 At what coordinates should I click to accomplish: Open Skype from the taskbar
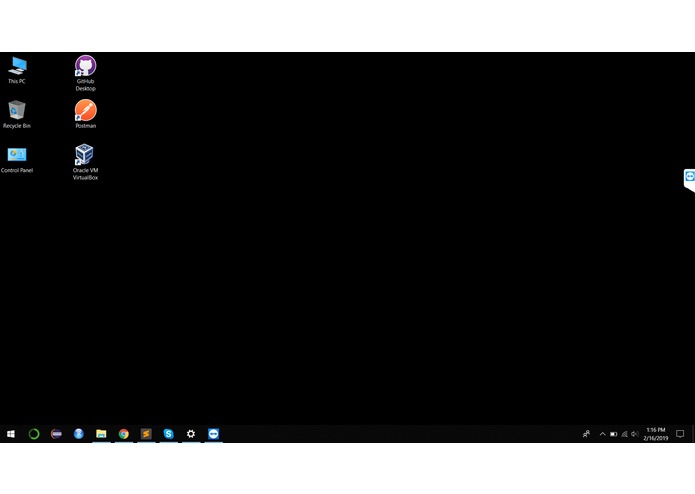[x=168, y=434]
